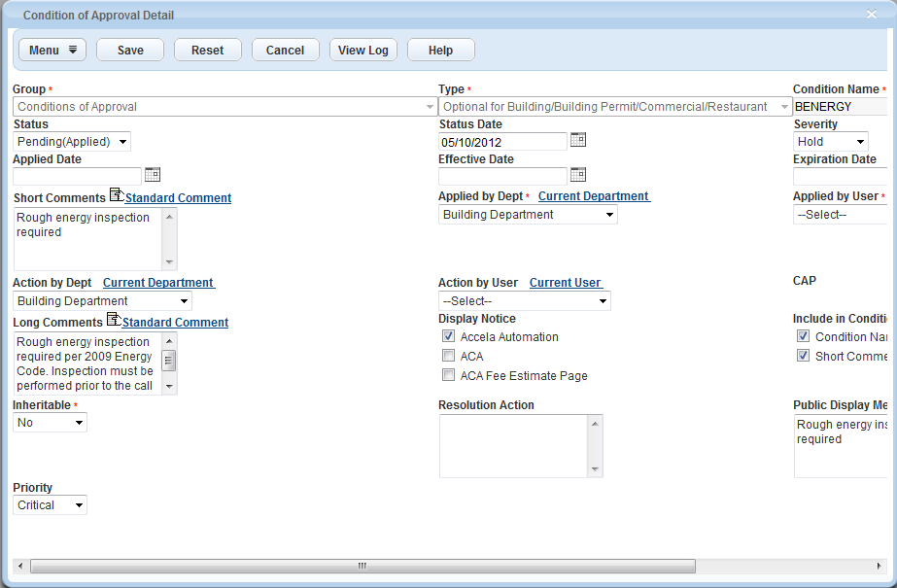Image resolution: width=897 pixels, height=588 pixels.
Task: Click the Current User link
Action: coord(566,283)
